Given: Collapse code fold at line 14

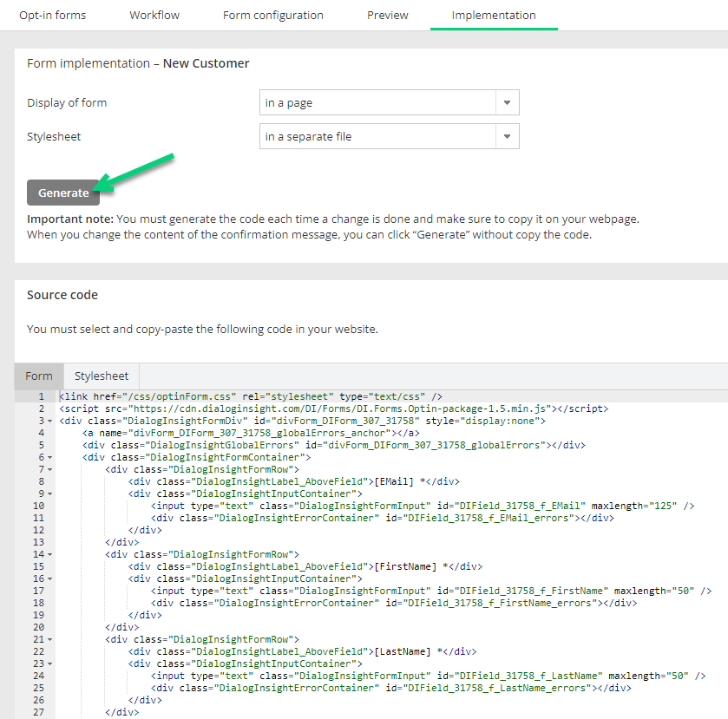Looking at the screenshot, I should click(49, 554).
